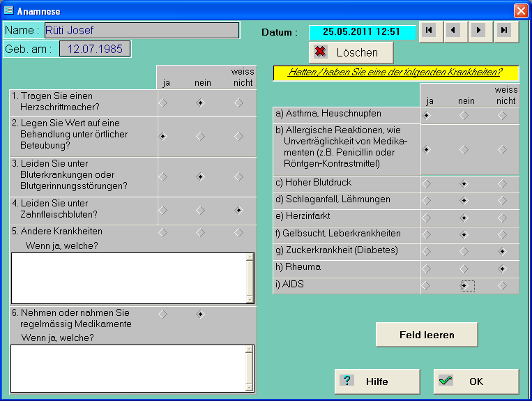This screenshot has height=401, width=532.
Task: Go to the first record
Action: [430, 31]
